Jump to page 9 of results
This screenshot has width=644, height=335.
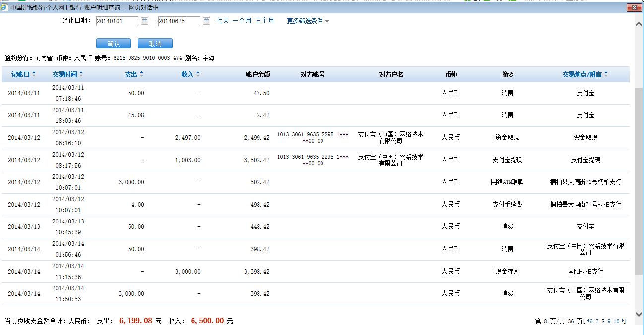point(609,321)
